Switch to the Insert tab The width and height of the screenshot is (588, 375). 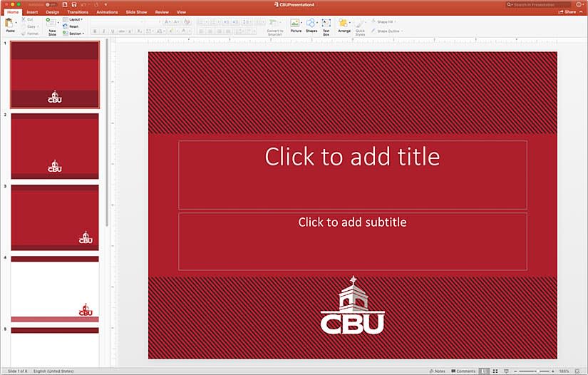pos(32,12)
